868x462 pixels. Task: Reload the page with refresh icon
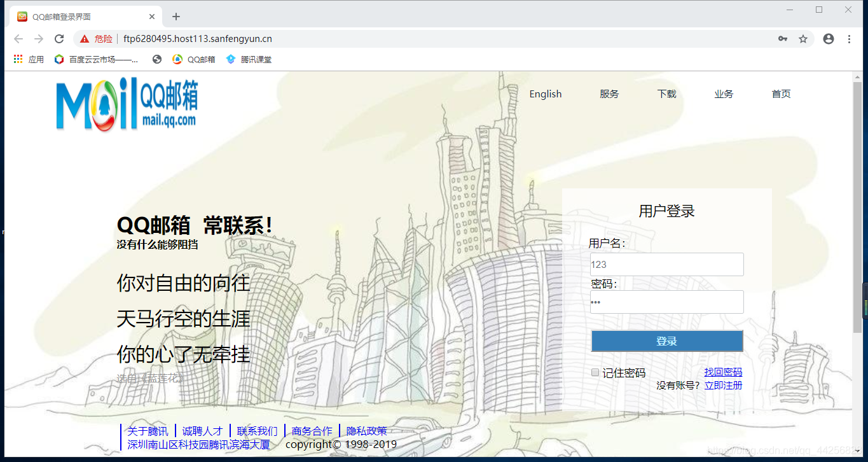pos(59,39)
